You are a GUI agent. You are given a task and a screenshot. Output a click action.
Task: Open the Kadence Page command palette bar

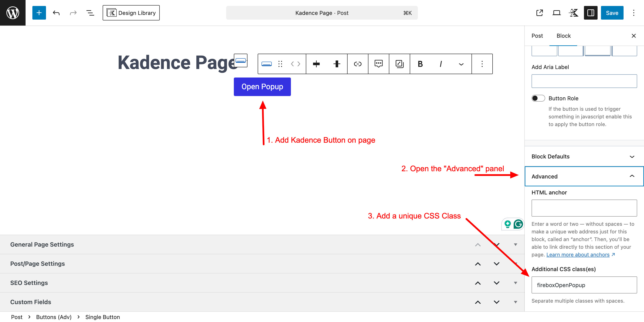322,13
